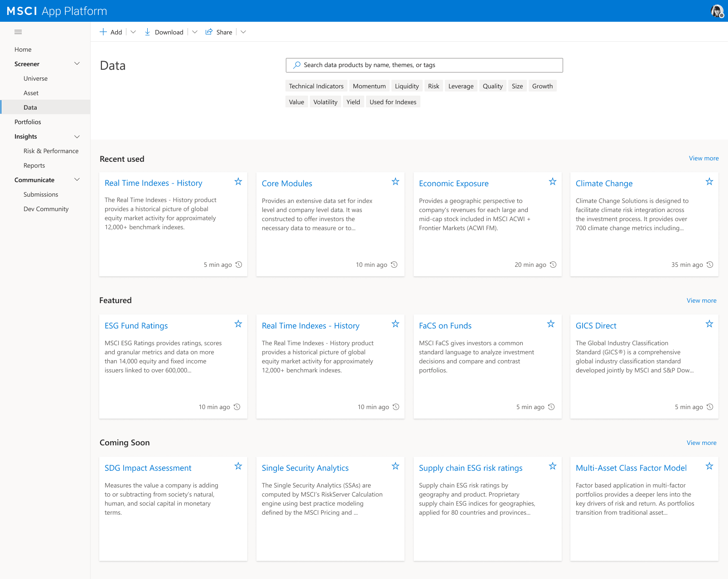
Task: Open the Economic Exposure title link
Action: [453, 183]
